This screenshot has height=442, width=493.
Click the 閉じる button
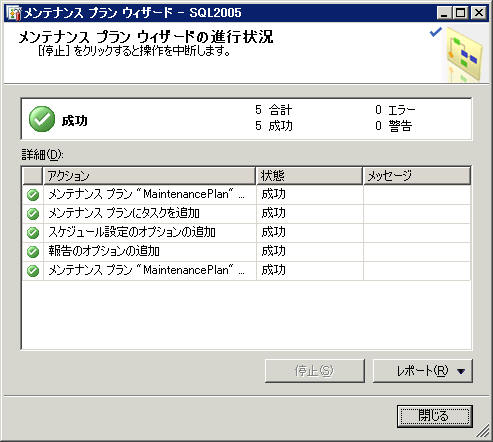(x=435, y=416)
